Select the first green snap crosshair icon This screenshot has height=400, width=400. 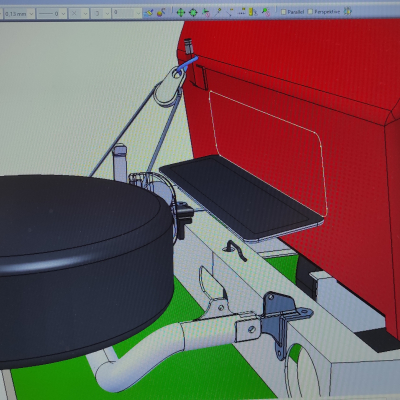pyautogui.click(x=181, y=13)
